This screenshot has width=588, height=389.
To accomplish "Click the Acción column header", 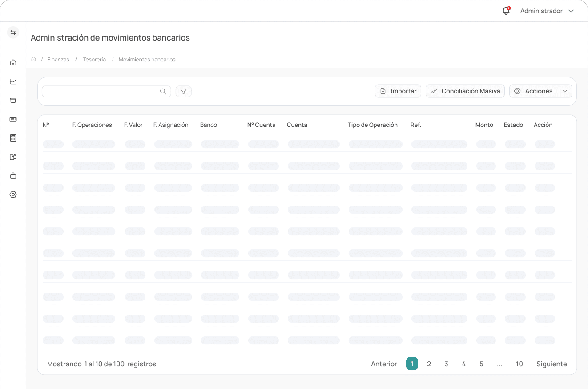I will click(543, 125).
